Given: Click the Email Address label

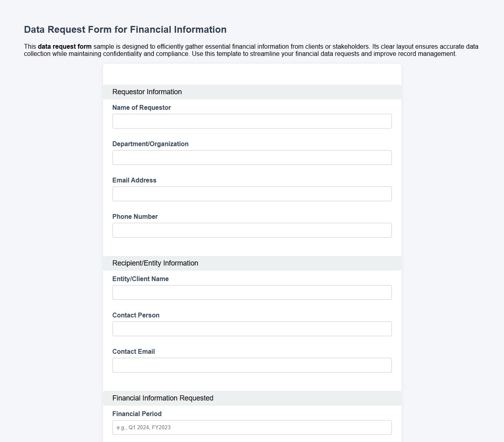Looking at the screenshot, I should pyautogui.click(x=134, y=180).
